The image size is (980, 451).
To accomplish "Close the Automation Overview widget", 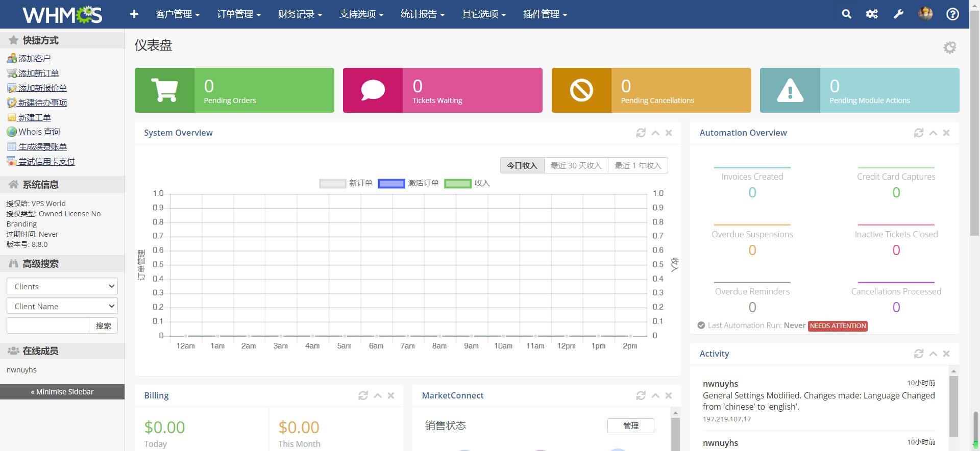I will tap(946, 133).
